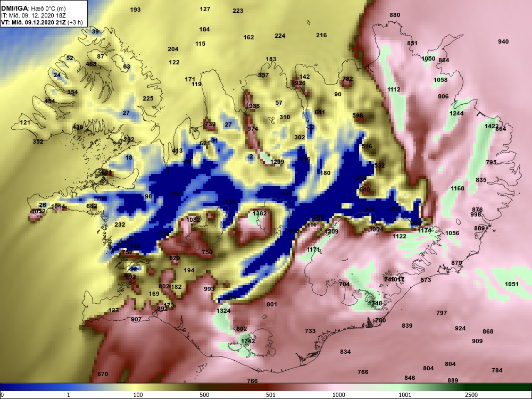This screenshot has width=532, height=399.
Task: Click the map value '357'
Action: 263,75
